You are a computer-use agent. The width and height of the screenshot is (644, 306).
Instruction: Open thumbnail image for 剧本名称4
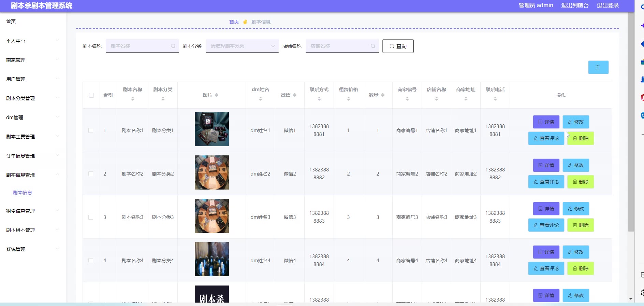coord(211,259)
